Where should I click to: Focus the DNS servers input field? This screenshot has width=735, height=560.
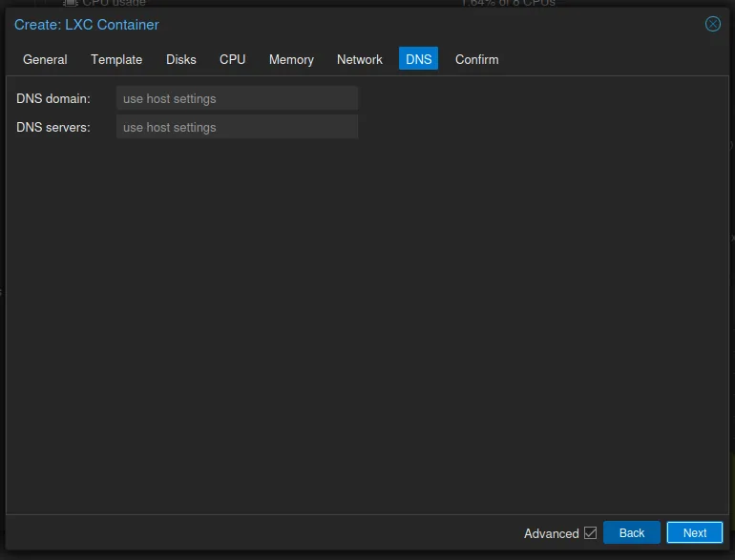pos(237,127)
